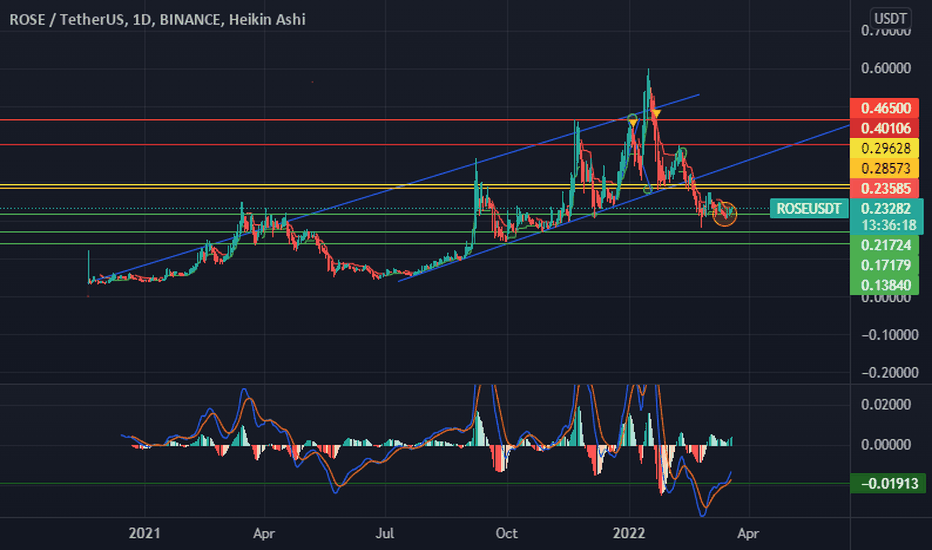Viewport: 932px width, 550px height.
Task: Select the 0.21724 green price label
Action: (x=884, y=246)
